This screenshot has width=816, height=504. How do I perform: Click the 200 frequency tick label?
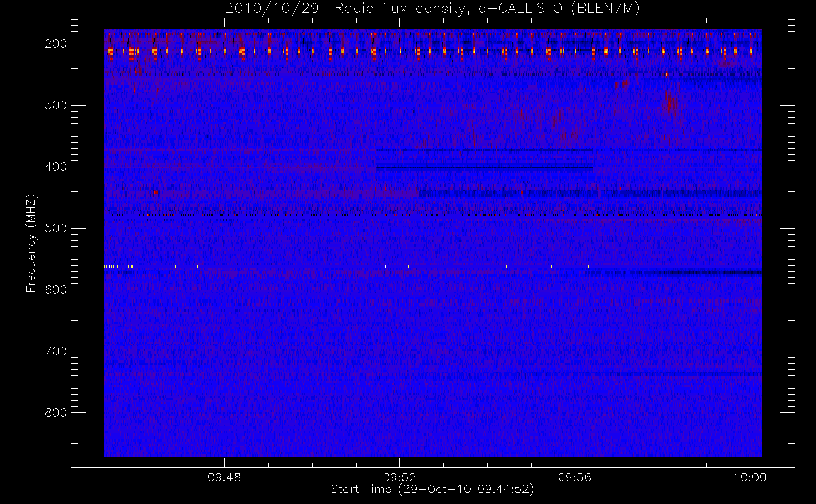click(x=56, y=44)
